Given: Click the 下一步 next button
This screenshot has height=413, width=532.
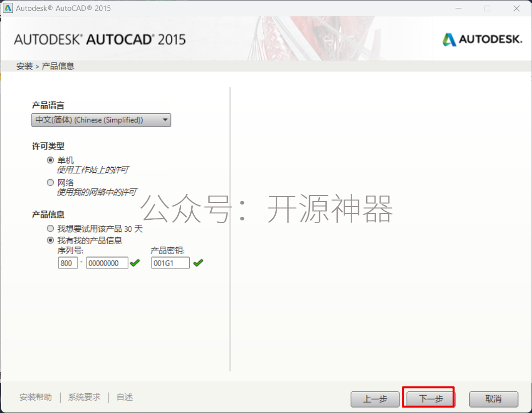Looking at the screenshot, I should pyautogui.click(x=431, y=399).
